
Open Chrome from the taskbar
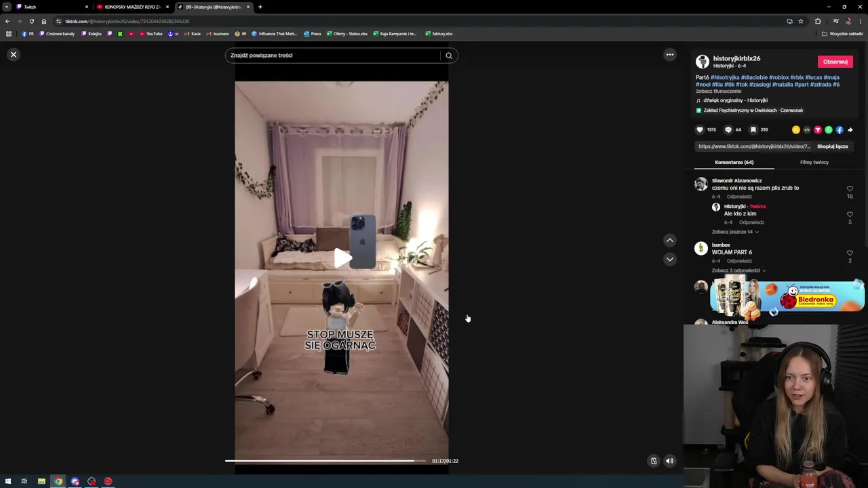click(x=58, y=481)
